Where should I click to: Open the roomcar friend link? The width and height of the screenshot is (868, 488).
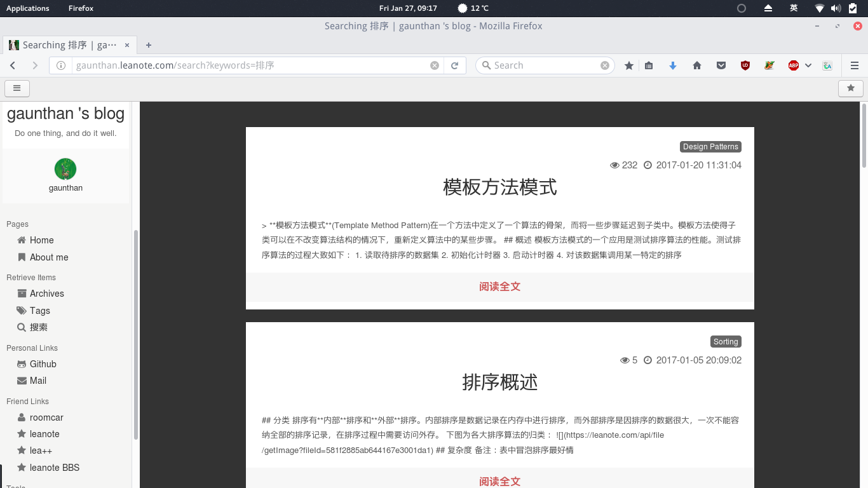(46, 417)
